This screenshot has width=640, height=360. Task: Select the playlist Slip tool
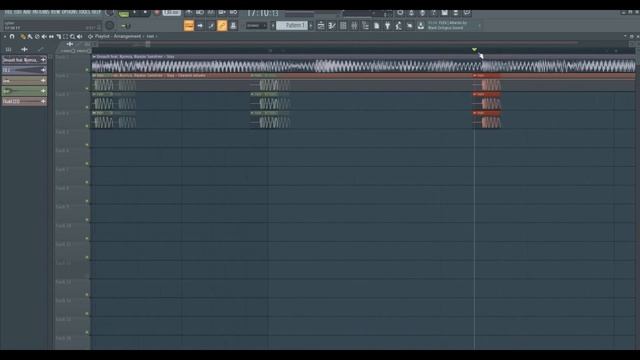point(51,36)
